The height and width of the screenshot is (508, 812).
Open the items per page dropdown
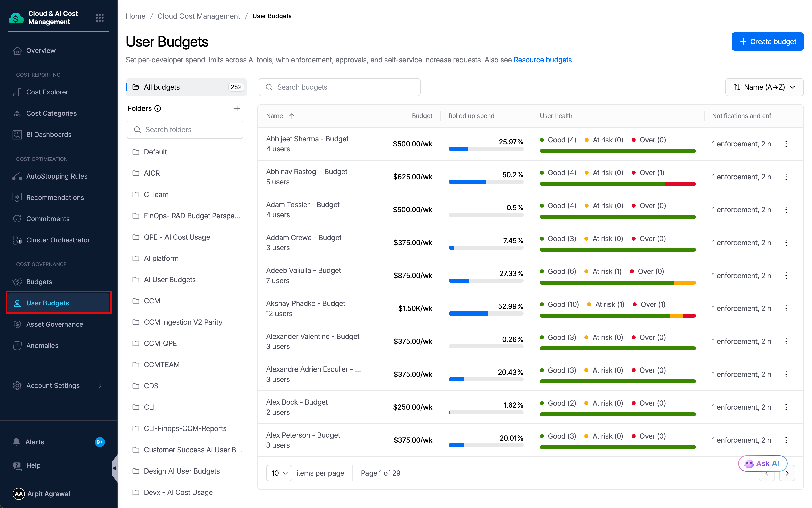point(279,473)
